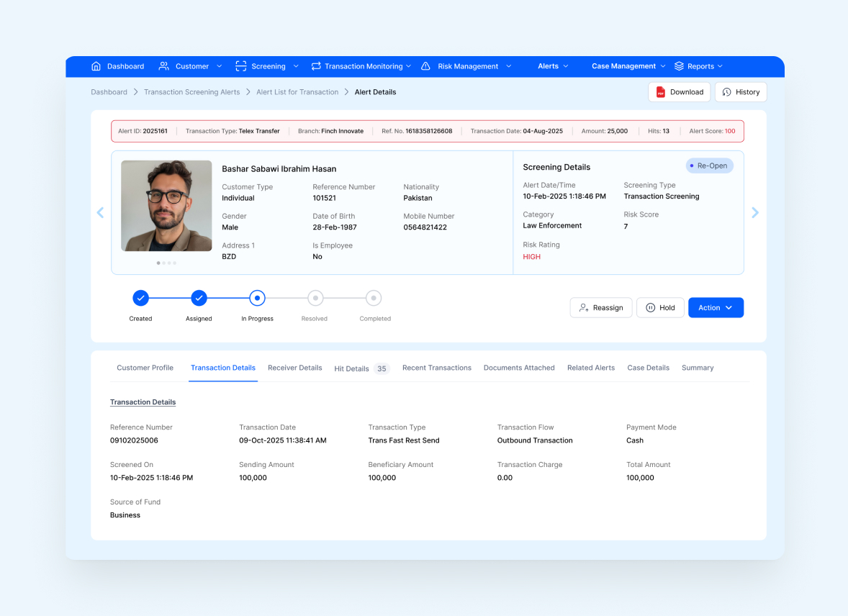Image resolution: width=848 pixels, height=616 pixels.
Task: Select the Completed status step
Action: point(373,298)
